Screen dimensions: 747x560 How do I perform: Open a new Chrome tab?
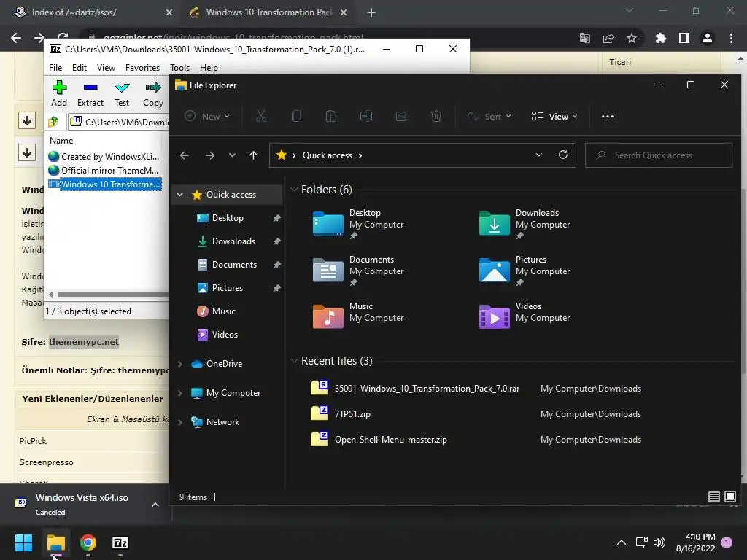[371, 12]
